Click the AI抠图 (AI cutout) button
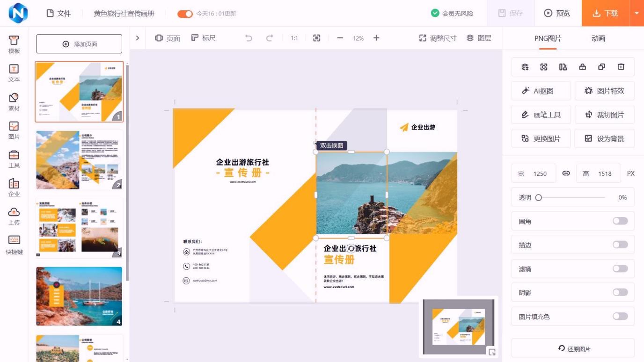The image size is (644, 362). [x=541, y=91]
